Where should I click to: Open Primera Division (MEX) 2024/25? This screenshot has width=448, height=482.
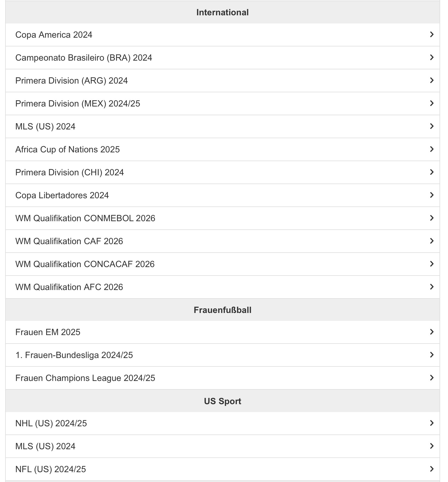click(x=78, y=104)
